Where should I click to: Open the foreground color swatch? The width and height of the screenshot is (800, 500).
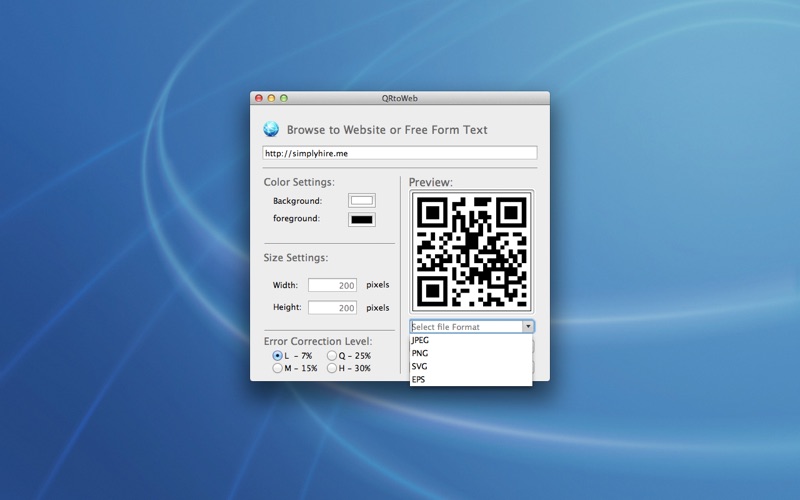tap(362, 219)
